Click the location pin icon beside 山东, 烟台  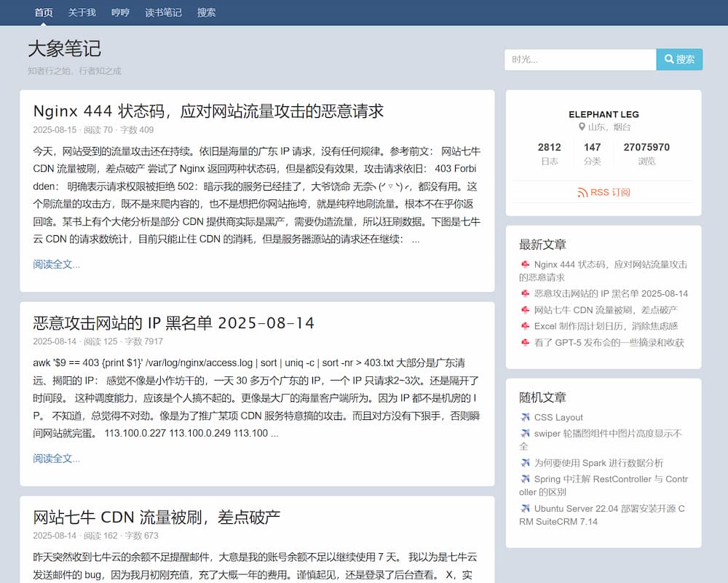pyautogui.click(x=582, y=127)
